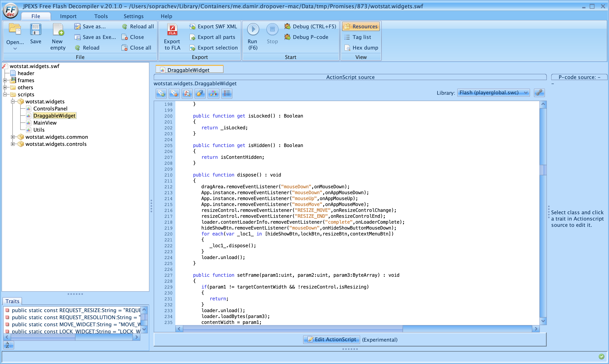
Task: Toggle the Resources view button
Action: tap(361, 27)
